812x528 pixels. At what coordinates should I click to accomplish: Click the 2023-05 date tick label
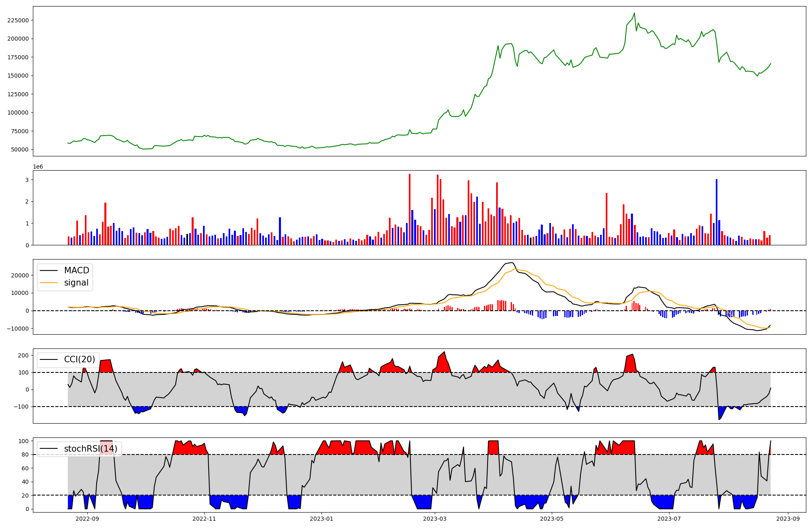[552, 518]
